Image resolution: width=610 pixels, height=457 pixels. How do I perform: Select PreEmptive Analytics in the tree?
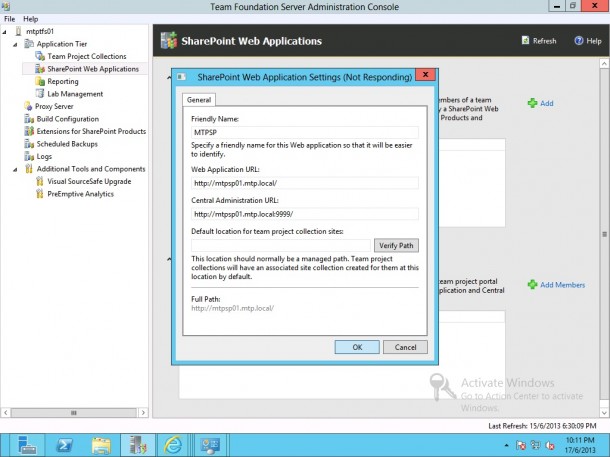pos(81,194)
